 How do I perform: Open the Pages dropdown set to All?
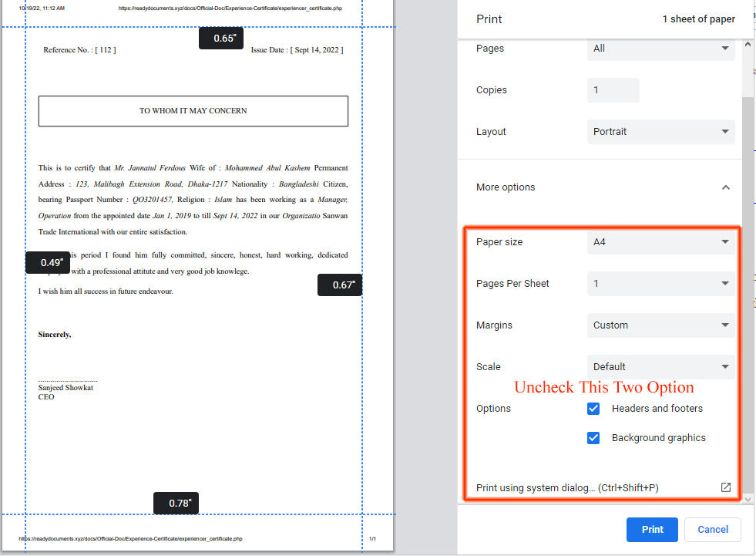(x=660, y=49)
